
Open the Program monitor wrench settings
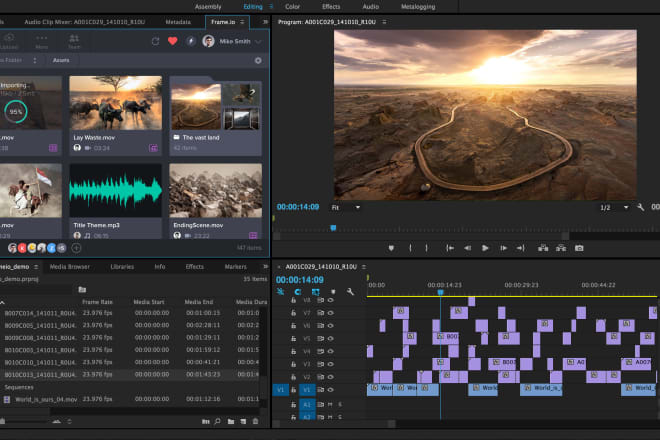pos(640,207)
